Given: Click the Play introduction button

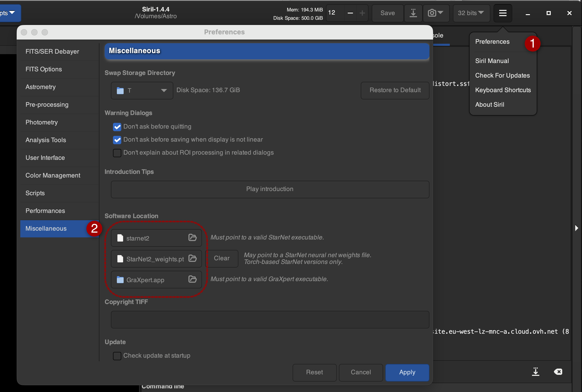Looking at the screenshot, I should (x=270, y=189).
